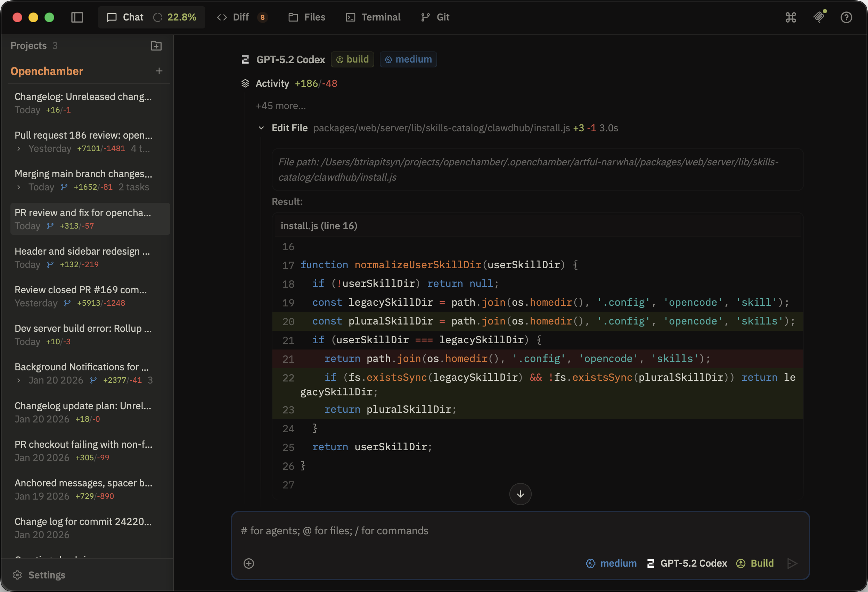Expand Pull request 186 review subtasks
The height and width of the screenshot is (592, 868).
click(x=19, y=149)
